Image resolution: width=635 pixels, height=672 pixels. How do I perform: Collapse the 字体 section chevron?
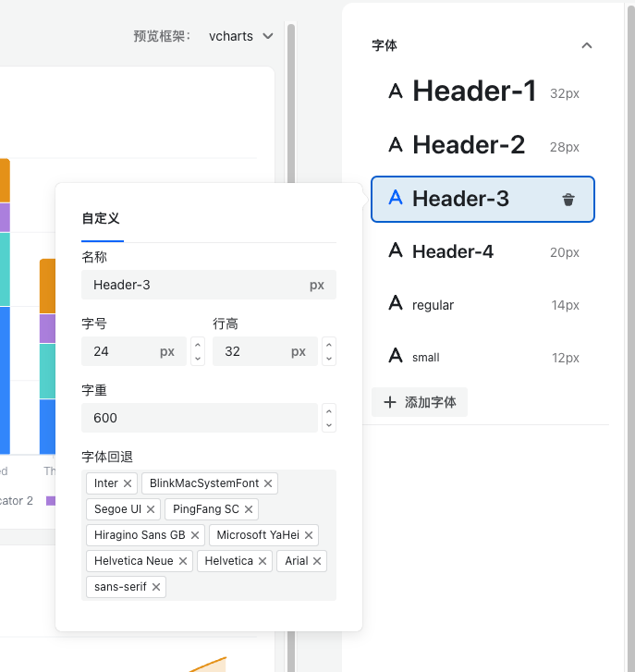[x=586, y=45]
